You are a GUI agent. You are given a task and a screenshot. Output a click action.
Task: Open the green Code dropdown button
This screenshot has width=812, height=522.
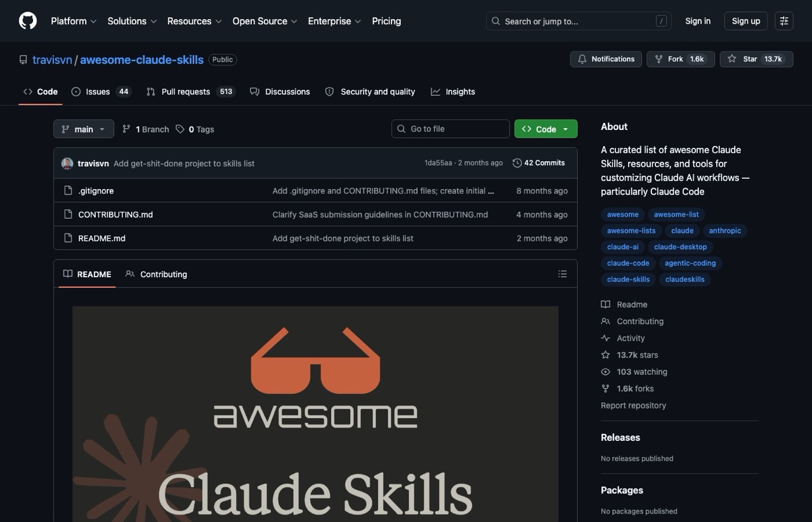(546, 129)
